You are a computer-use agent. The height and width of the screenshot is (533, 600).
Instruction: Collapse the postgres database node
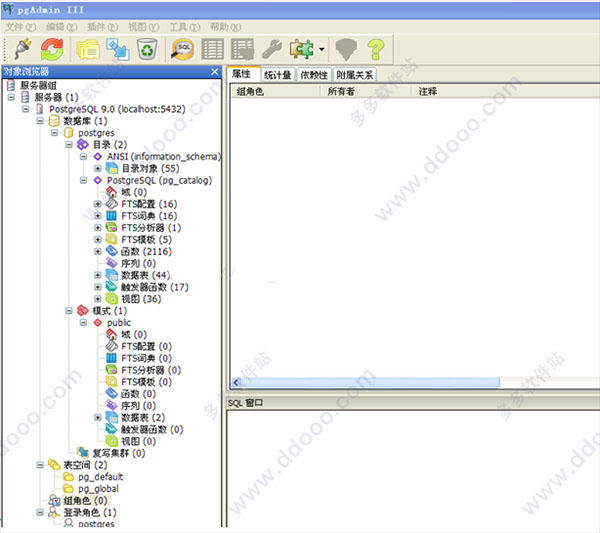pyautogui.click(x=55, y=133)
